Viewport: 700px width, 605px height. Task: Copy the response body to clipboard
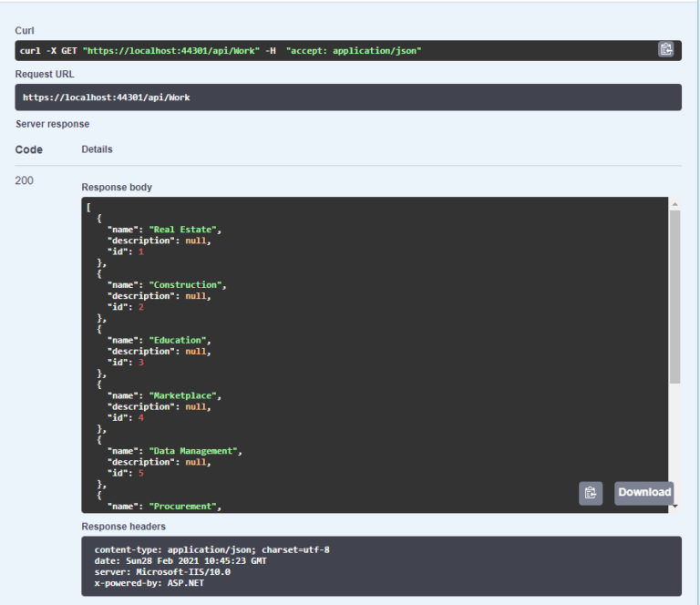(591, 493)
